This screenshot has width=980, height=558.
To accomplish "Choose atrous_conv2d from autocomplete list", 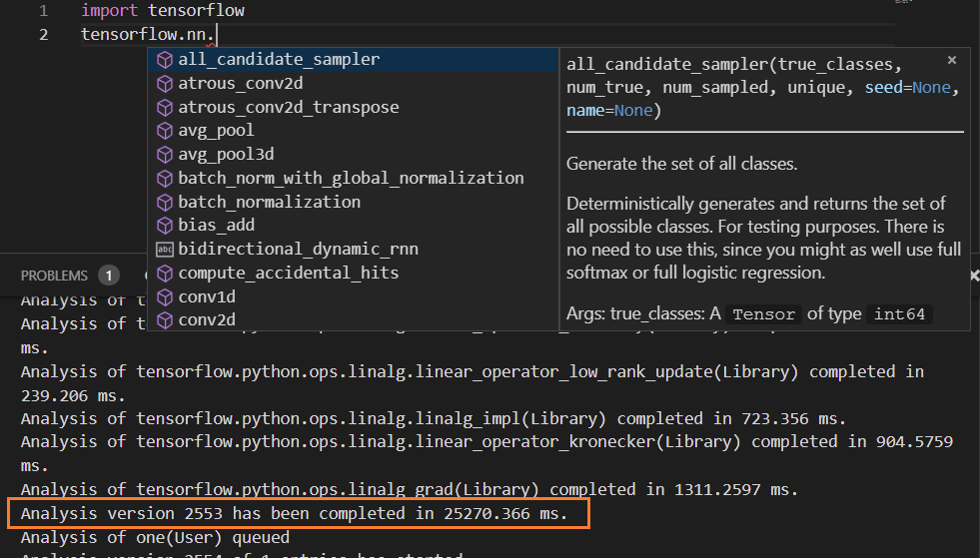I will point(353,83).
